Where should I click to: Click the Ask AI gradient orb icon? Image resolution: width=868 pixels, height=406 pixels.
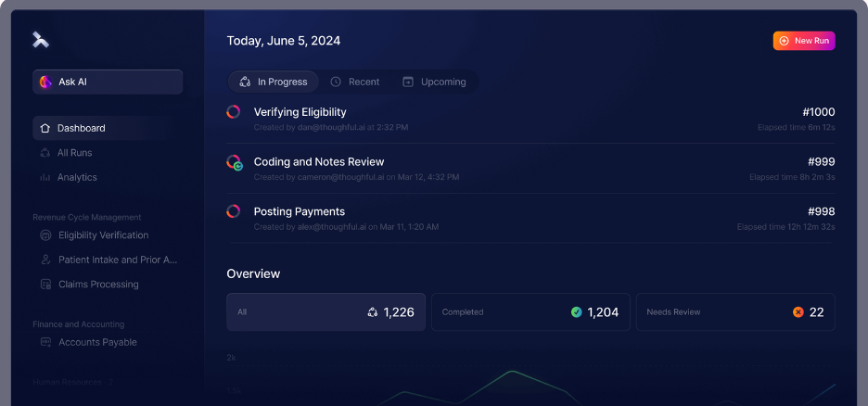coord(45,82)
